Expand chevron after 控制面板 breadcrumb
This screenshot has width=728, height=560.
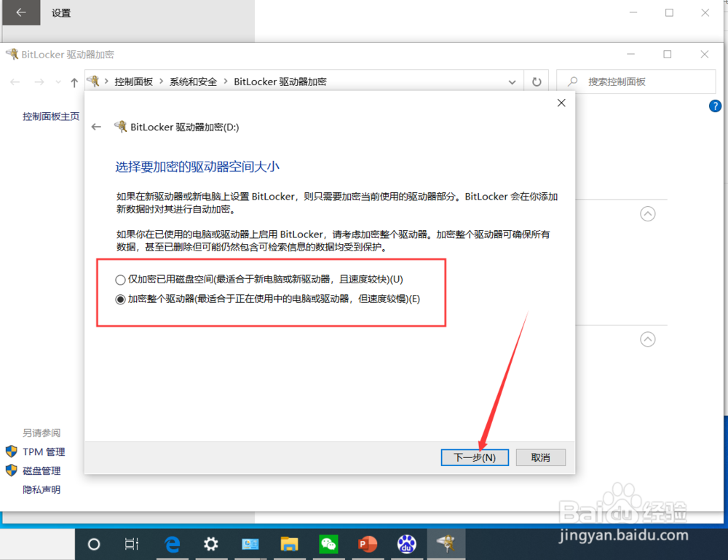(161, 82)
